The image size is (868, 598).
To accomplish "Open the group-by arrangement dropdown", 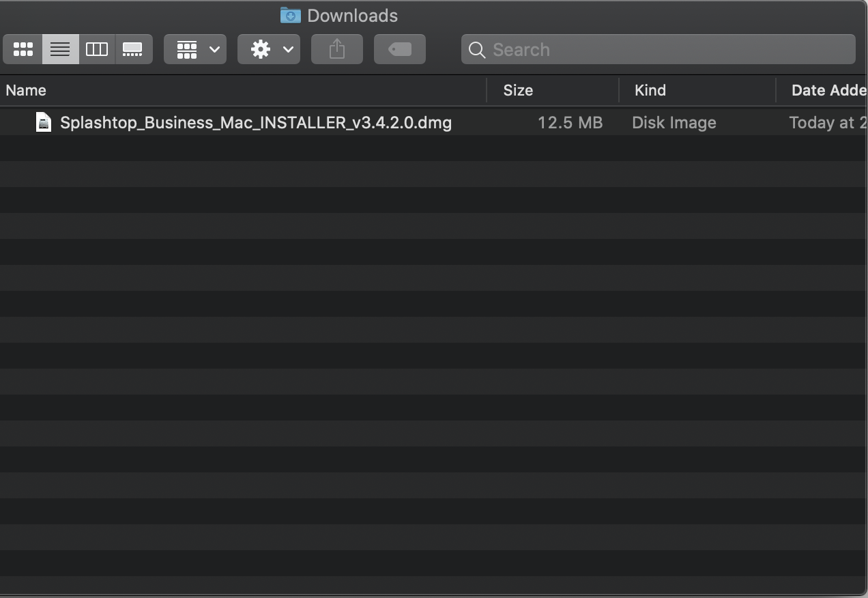I will pyautogui.click(x=195, y=49).
